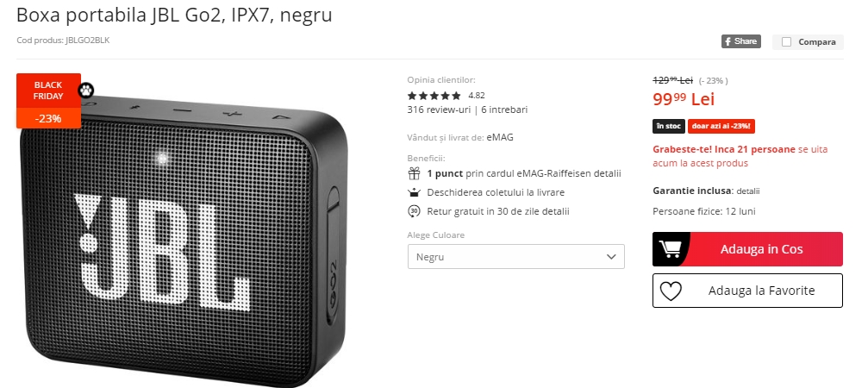Click Adauga la Favorite button

click(x=747, y=291)
